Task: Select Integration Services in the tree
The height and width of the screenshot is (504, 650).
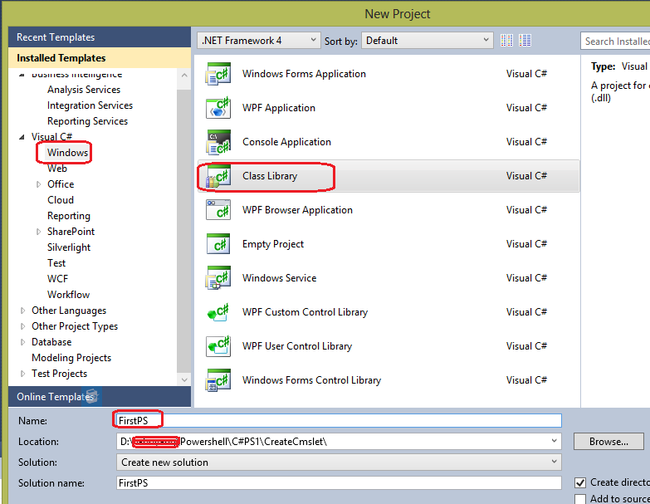Action: 90,106
